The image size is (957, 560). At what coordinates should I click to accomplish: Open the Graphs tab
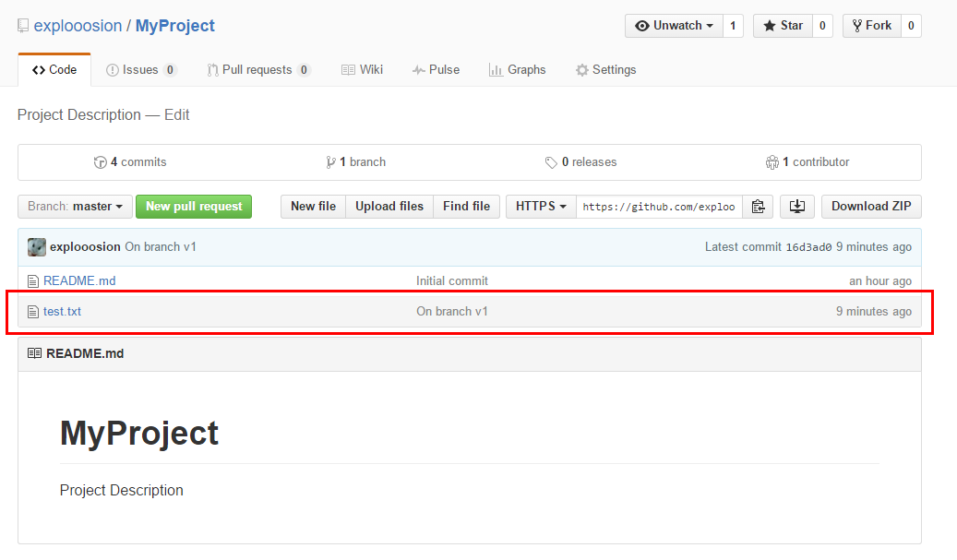click(518, 70)
